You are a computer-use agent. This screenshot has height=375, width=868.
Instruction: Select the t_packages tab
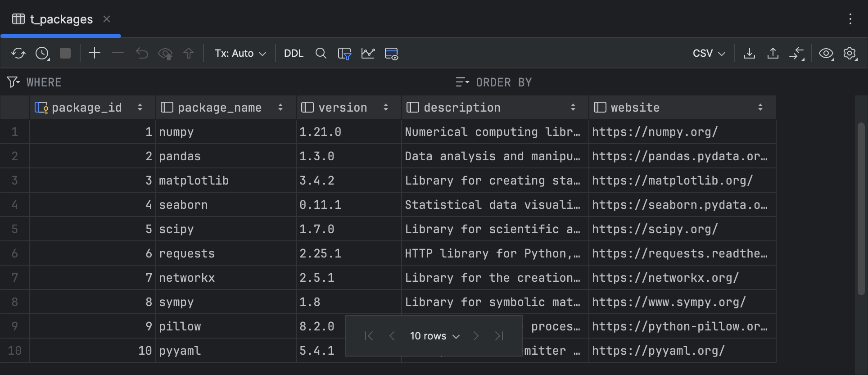61,19
